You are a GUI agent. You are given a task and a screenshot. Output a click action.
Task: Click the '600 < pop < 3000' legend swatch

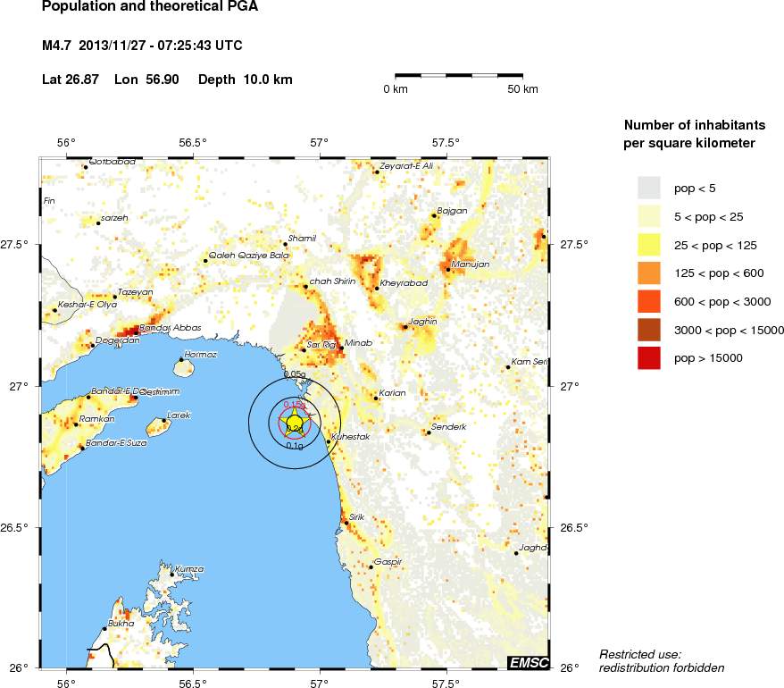click(x=648, y=301)
